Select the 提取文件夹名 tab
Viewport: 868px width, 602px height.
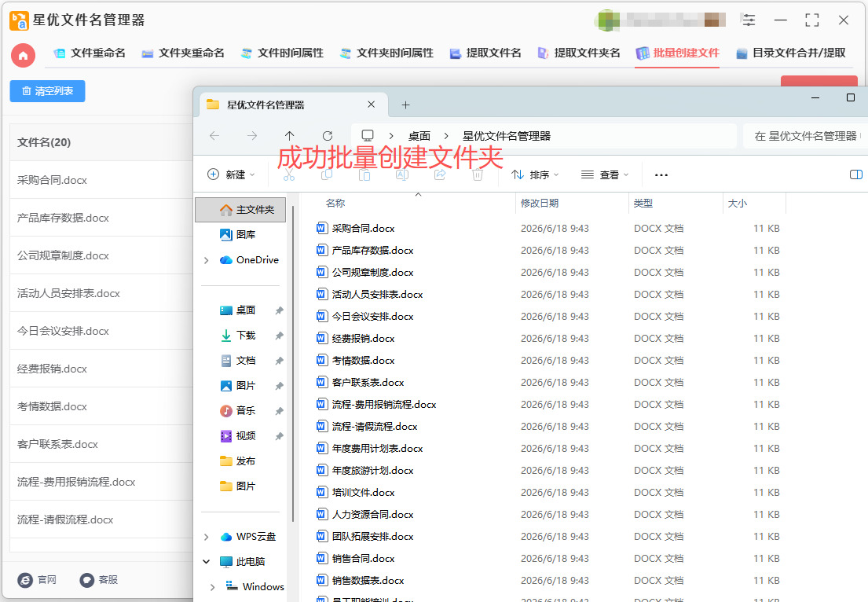[x=579, y=53]
